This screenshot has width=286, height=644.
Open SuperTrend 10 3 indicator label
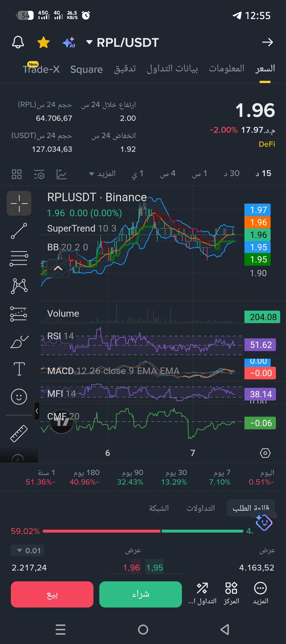[x=82, y=228]
